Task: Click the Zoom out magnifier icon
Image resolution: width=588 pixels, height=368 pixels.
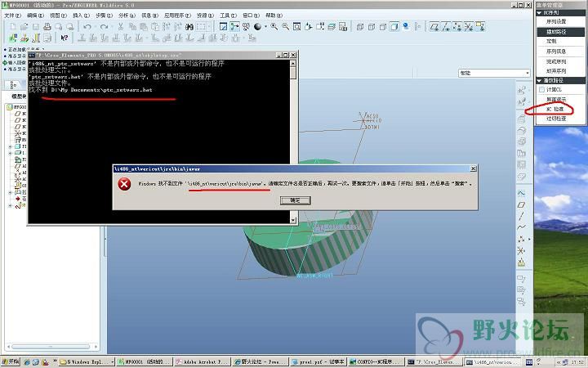Action: pos(285,27)
